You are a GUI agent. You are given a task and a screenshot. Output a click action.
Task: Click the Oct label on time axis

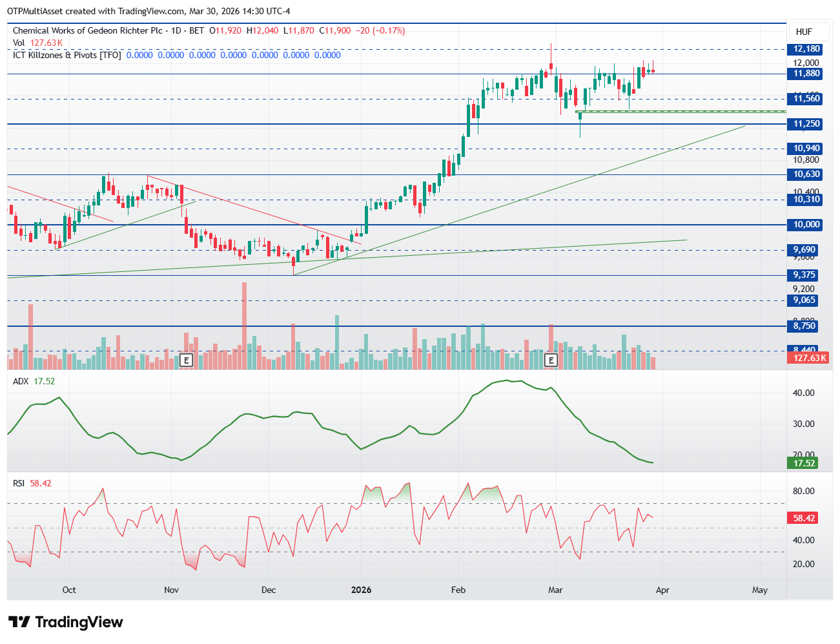pos(69,590)
